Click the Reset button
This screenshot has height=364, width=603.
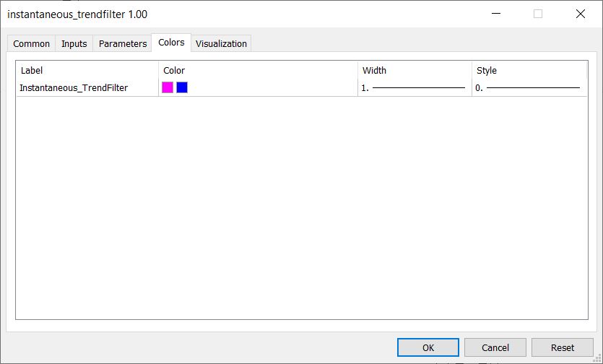click(x=563, y=347)
